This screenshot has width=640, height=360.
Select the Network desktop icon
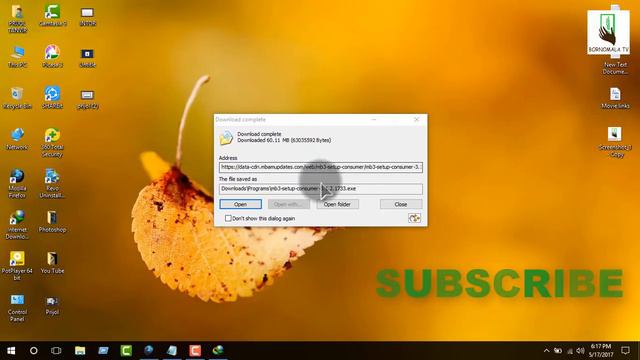[x=17, y=139]
